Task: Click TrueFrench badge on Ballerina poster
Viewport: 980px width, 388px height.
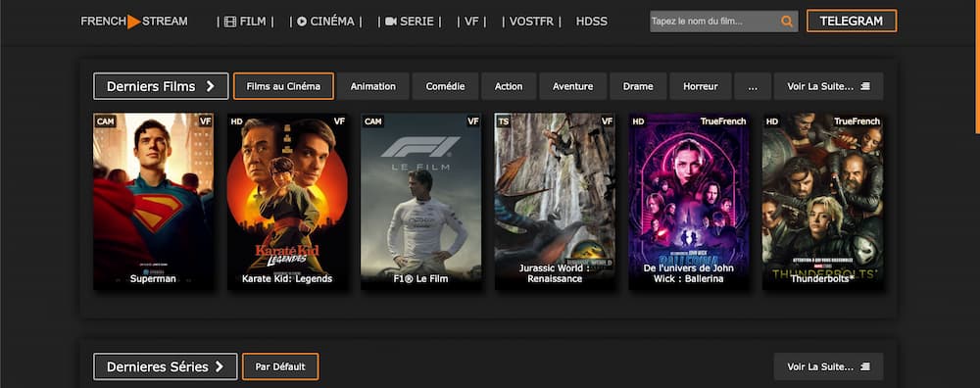Action: 723,121
